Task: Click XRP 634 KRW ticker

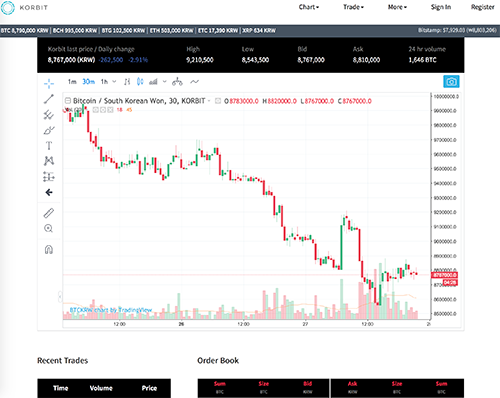Action: pyautogui.click(x=259, y=30)
